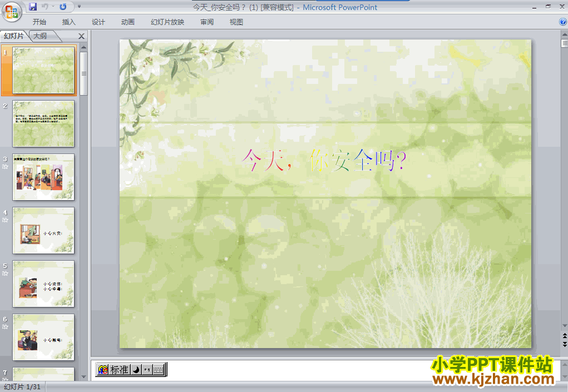Image resolution: width=568 pixels, height=392 pixels.
Task: Go to previous slide with double-up arrow
Action: [564, 336]
